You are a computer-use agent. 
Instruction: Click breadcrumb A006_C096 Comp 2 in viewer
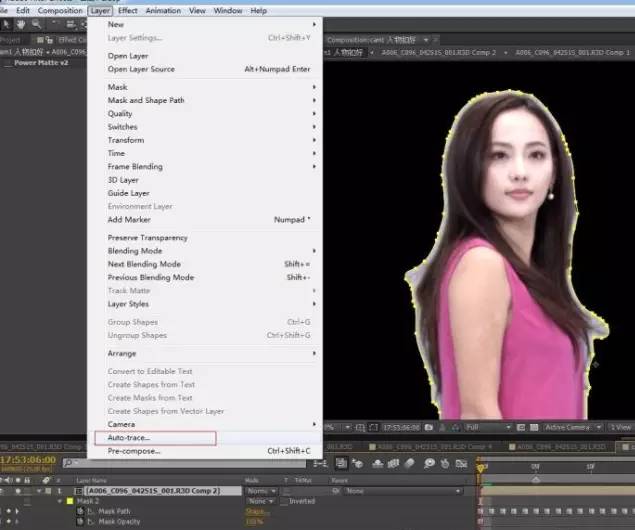(x=439, y=53)
